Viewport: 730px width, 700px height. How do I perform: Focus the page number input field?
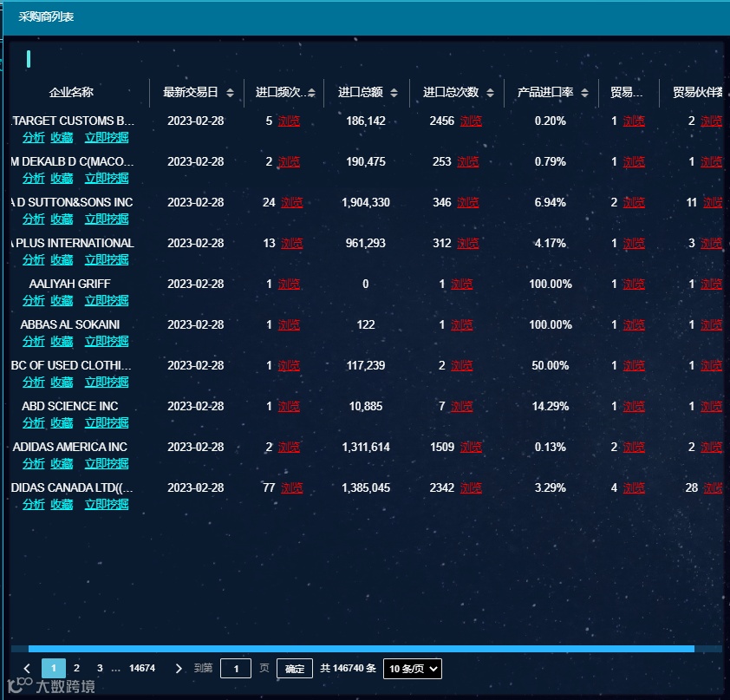(x=236, y=668)
